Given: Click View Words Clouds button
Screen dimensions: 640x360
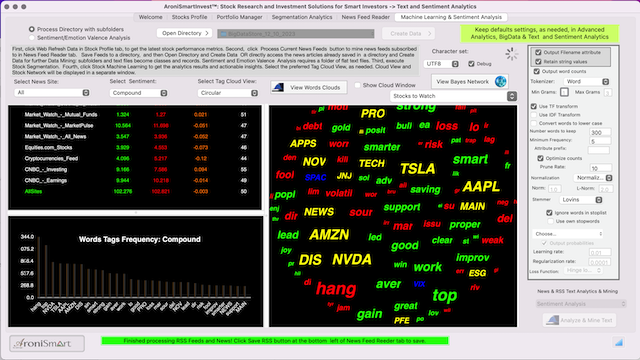Looking at the screenshot, I should click(x=309, y=87).
